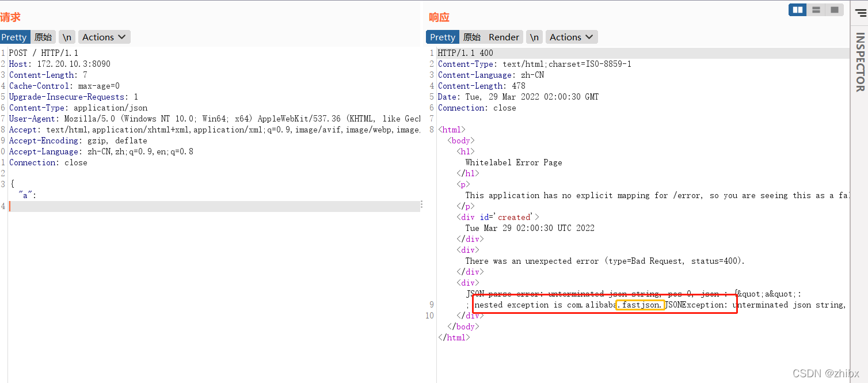868x383 pixels.
Task: Click the <div id='created'> tag line
Action: coord(498,217)
